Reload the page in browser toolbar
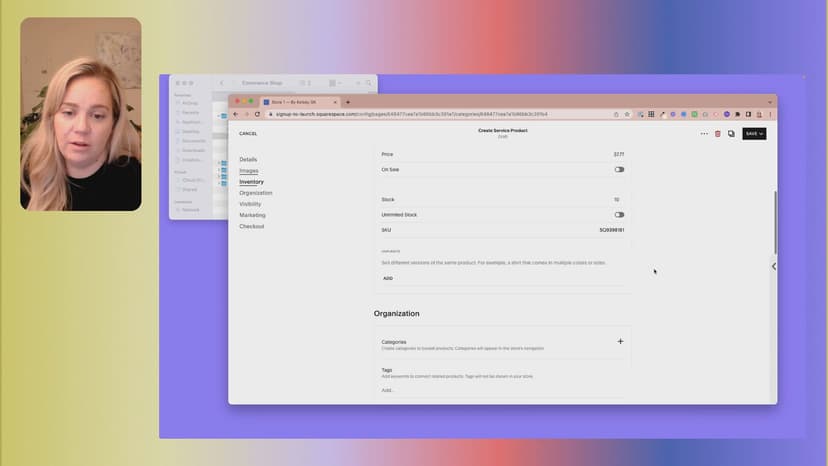This screenshot has height=466, width=828. click(255, 114)
